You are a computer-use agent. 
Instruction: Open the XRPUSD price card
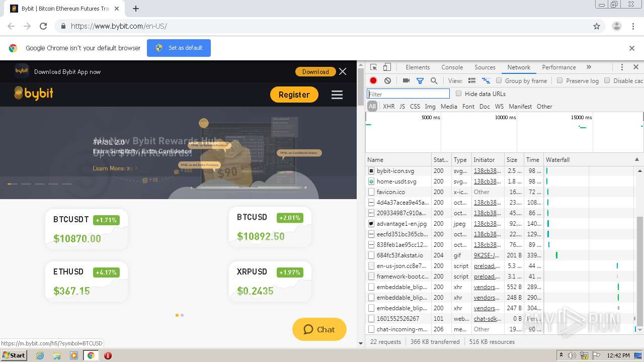tap(270, 282)
